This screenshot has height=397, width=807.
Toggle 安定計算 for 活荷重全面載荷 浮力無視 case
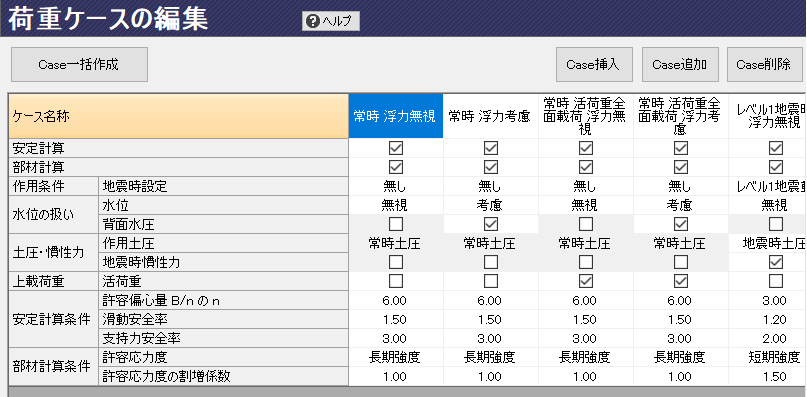pyautogui.click(x=586, y=148)
